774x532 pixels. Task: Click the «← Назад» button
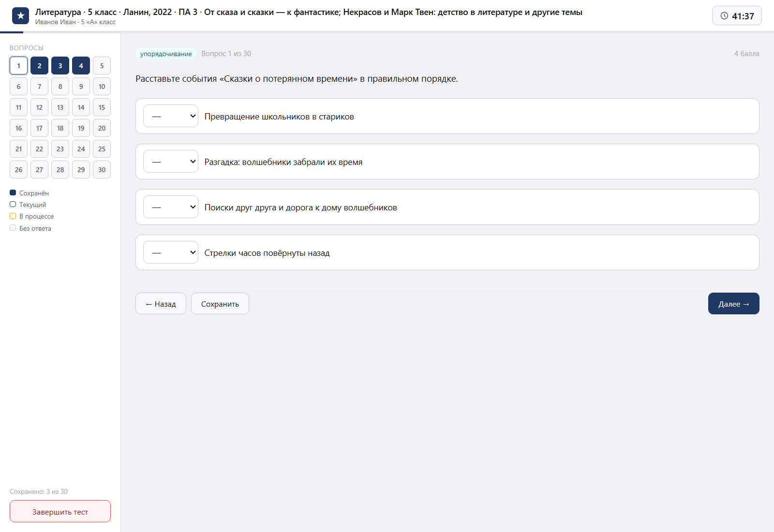pos(161,304)
